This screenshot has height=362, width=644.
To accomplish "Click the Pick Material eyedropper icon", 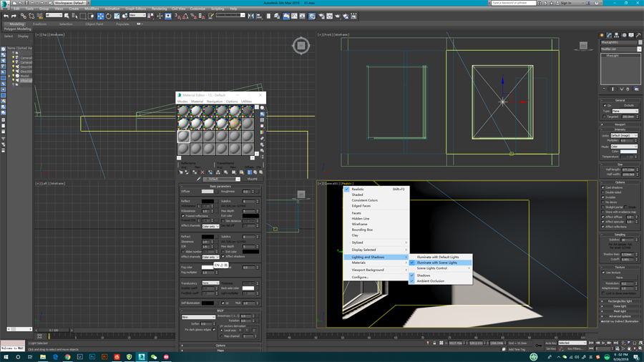I will (x=199, y=179).
